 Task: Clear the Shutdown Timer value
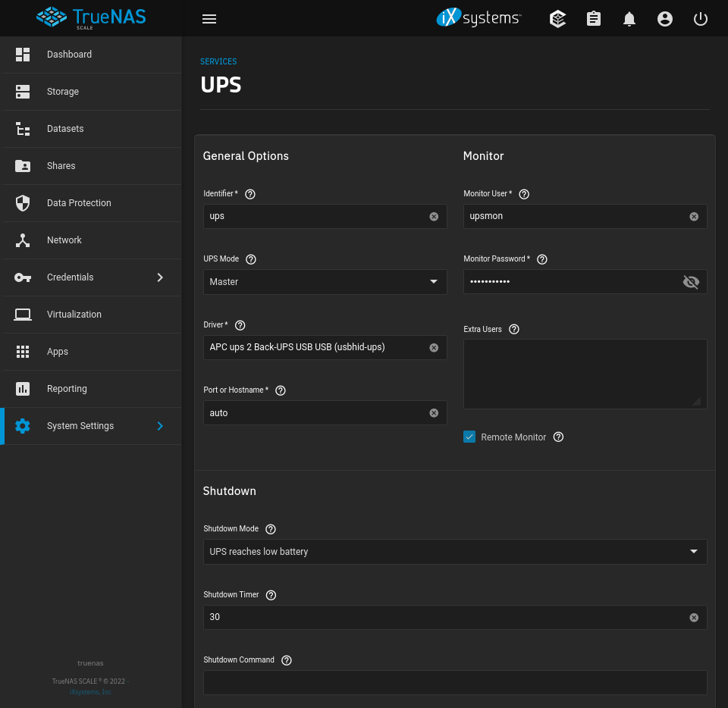coord(694,618)
